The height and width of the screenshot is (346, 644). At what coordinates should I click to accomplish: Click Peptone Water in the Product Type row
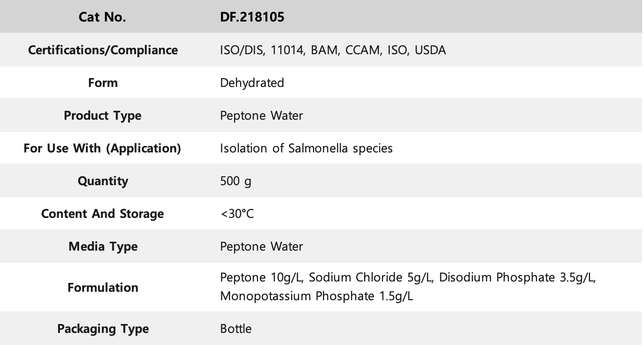tap(261, 115)
